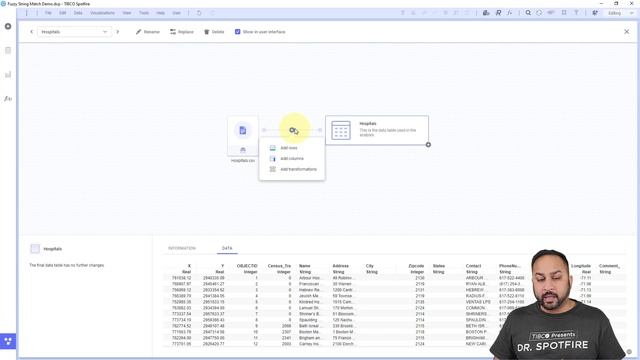Click the Add rows icon in popup
Image resolution: width=640 pixels, height=360 pixels.
272,148
